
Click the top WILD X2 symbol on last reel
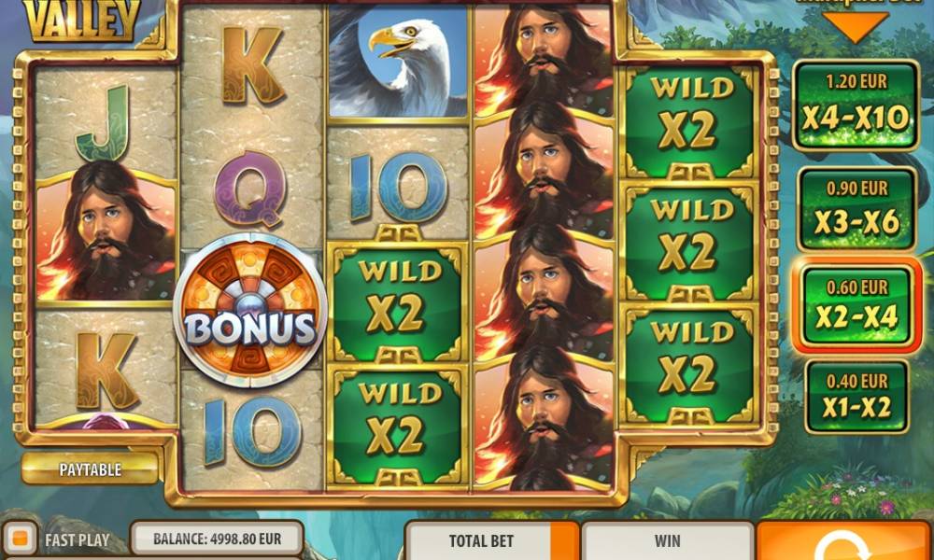point(690,122)
